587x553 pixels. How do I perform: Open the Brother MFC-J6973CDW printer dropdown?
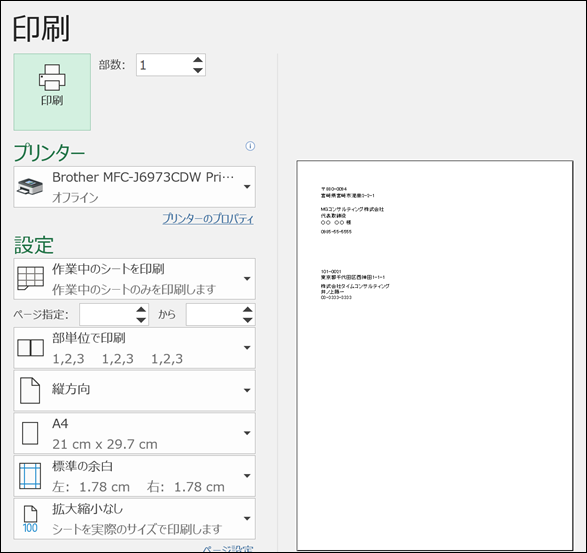[134, 187]
